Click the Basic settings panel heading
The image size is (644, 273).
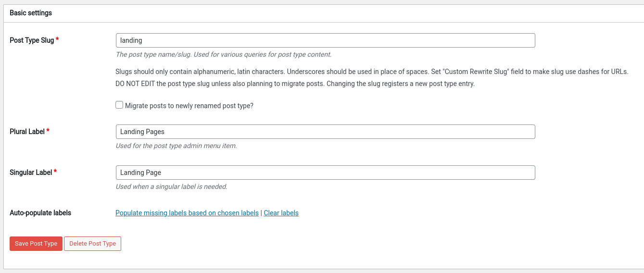click(31, 13)
